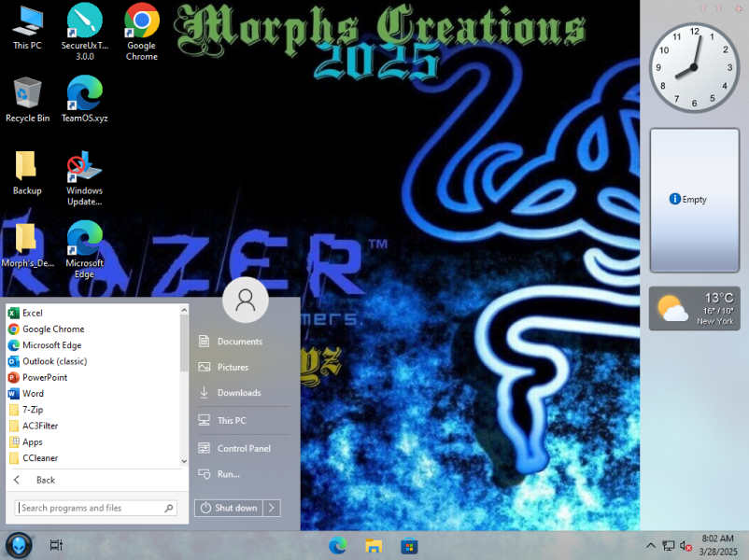Click the New York weather gadget
Viewport: 749px width, 560px height.
[695, 308]
